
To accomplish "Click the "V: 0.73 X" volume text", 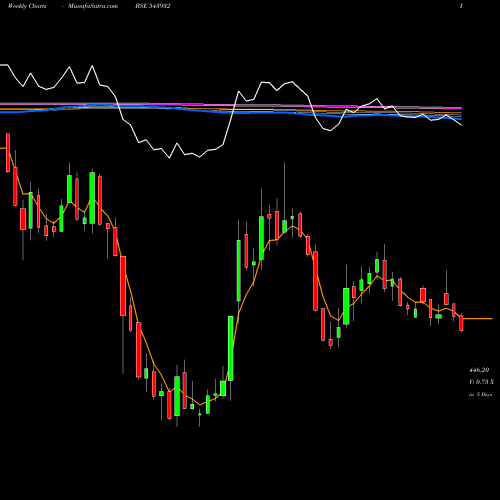I will click(481, 382).
